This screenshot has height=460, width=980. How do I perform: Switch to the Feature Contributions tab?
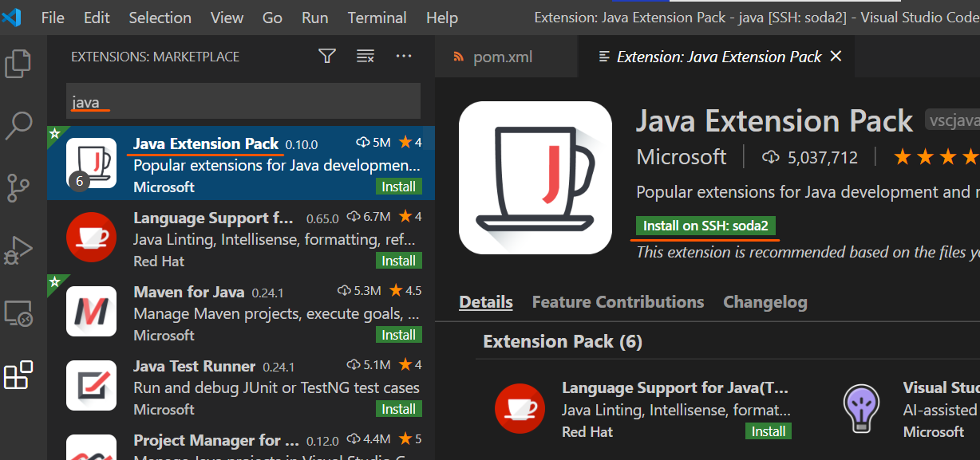[x=618, y=302]
